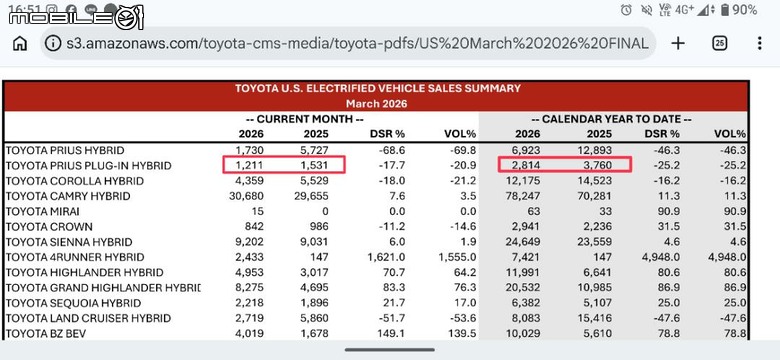The height and width of the screenshot is (360, 780).
Task: Tap the TOYOTA CAMRY HYBRID row label
Action: tap(68, 196)
